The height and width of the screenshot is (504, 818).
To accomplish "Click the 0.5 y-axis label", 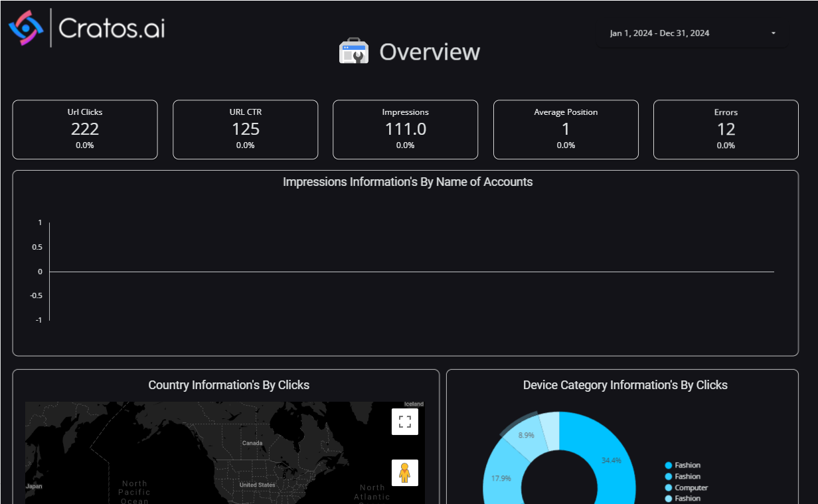I will 37,247.
